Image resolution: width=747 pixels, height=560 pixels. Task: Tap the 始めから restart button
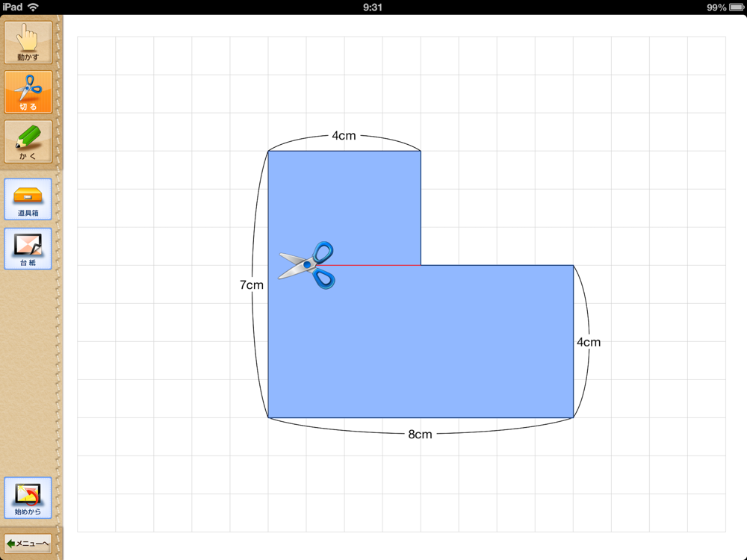(x=28, y=497)
